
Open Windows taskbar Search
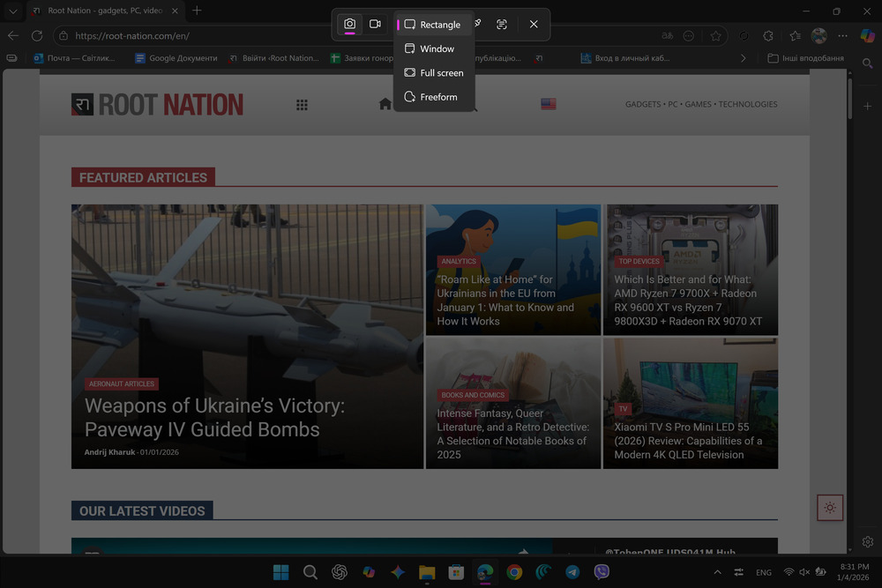[x=310, y=572]
